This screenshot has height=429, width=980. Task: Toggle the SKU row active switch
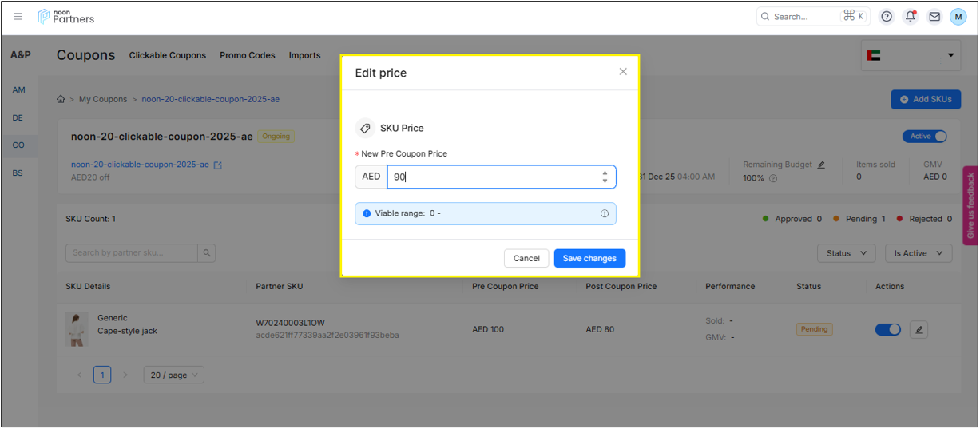(888, 329)
